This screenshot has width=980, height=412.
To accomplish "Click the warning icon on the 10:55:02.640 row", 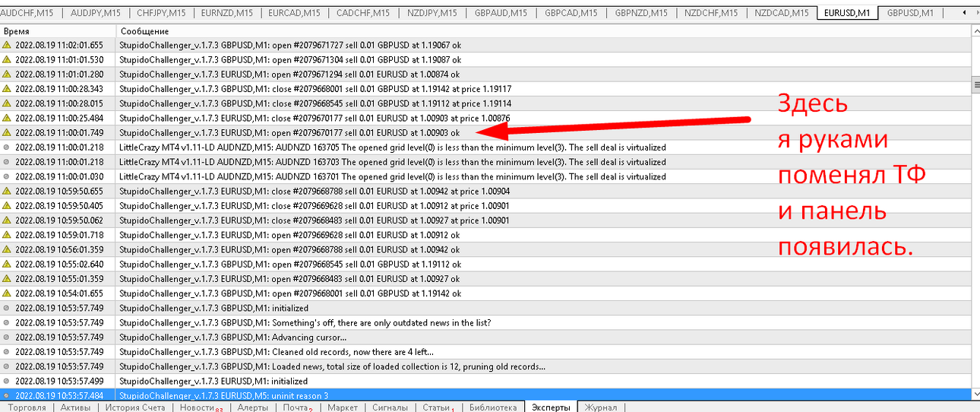I will 7,265.
